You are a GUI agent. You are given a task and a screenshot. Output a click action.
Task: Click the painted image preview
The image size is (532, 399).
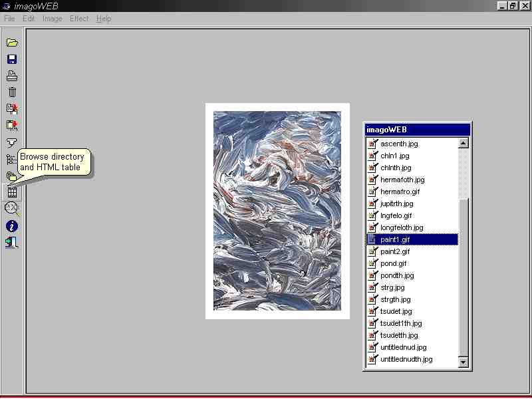(277, 211)
